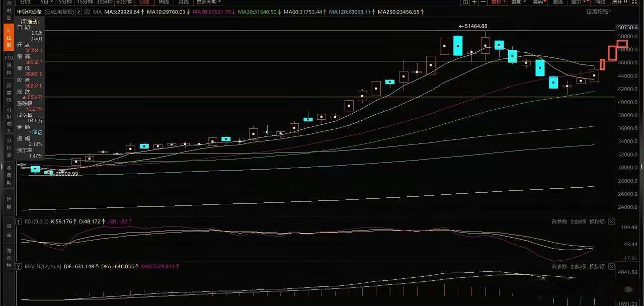
Task: Click the 简约 simple mode button
Action: pyautogui.click(x=600, y=2)
